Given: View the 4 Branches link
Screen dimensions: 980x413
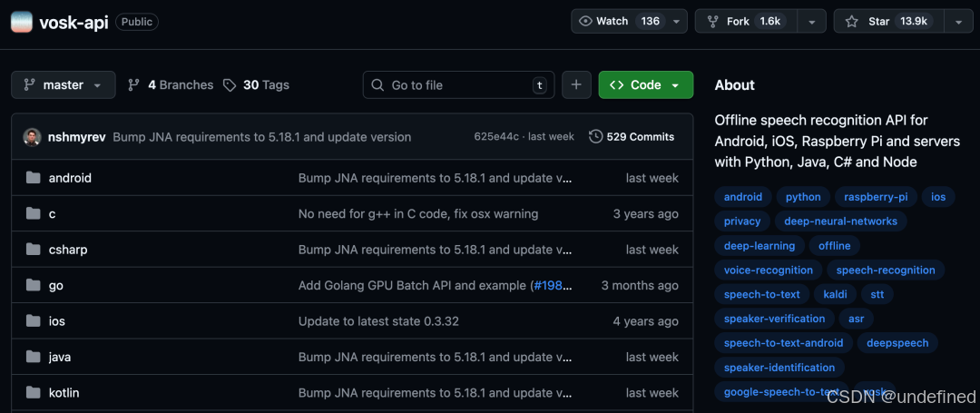Looking at the screenshot, I should (x=171, y=85).
